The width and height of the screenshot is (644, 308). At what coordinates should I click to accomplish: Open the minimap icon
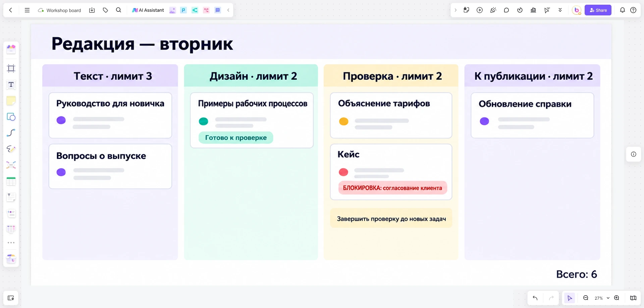coord(633,298)
